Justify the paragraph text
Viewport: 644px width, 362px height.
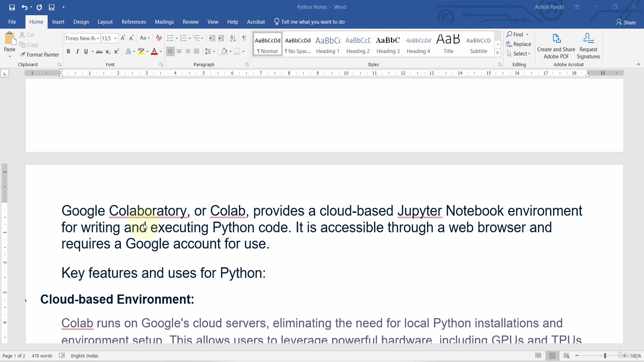(197, 52)
